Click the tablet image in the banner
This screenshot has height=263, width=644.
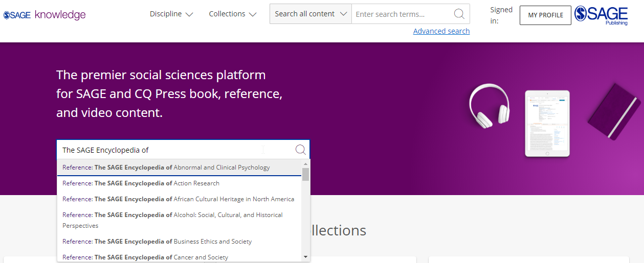547,124
